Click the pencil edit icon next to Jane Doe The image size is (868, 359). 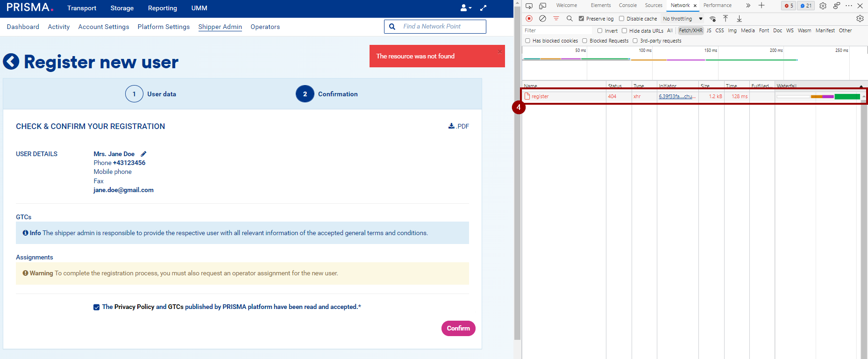pyautogui.click(x=143, y=154)
